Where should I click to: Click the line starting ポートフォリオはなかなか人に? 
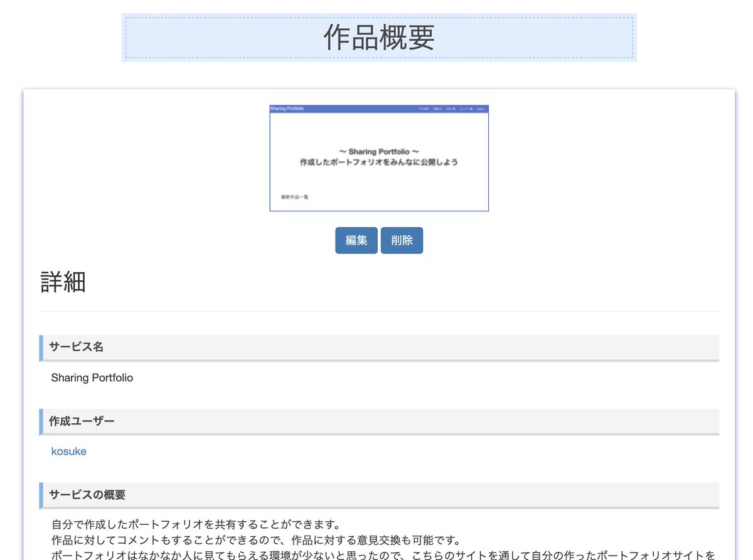click(x=383, y=555)
